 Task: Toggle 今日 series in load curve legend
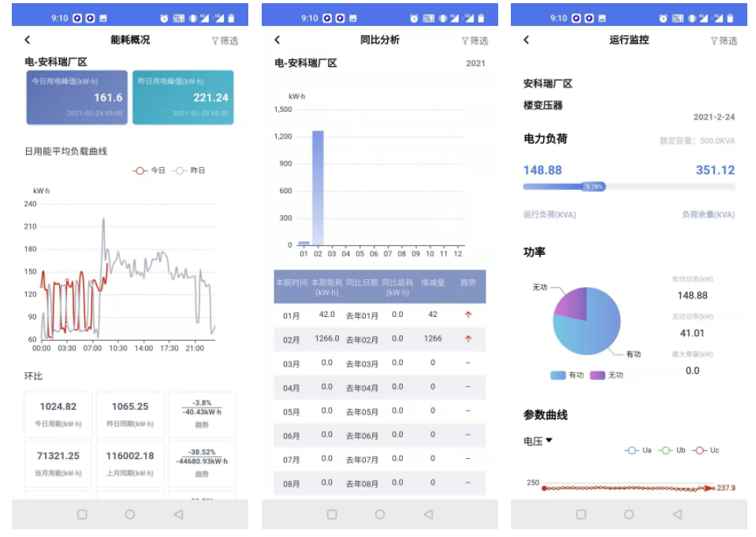coord(149,170)
